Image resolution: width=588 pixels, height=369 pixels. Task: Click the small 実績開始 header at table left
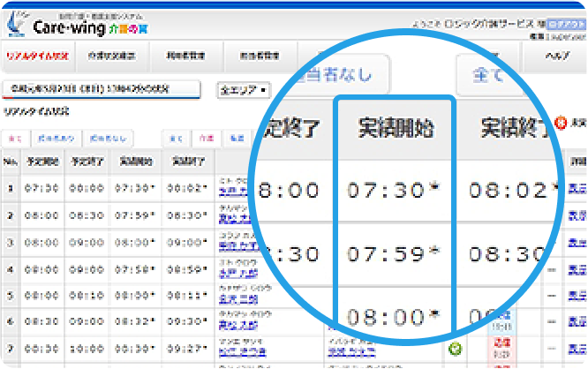136,162
